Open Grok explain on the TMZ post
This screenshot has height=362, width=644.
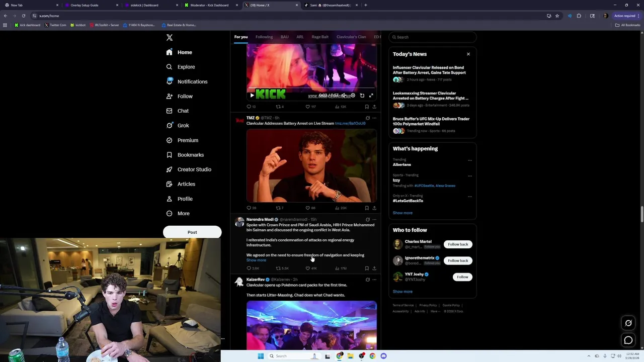click(367, 118)
